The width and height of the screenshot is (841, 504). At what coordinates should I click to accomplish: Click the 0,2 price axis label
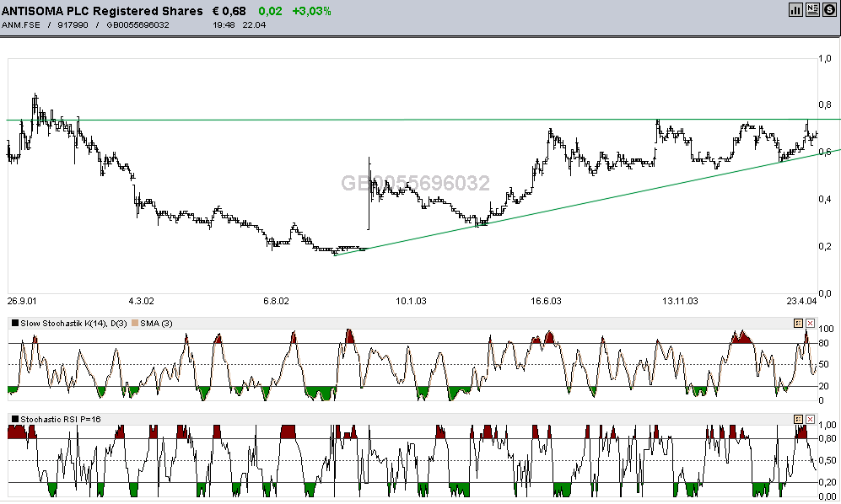click(x=825, y=246)
